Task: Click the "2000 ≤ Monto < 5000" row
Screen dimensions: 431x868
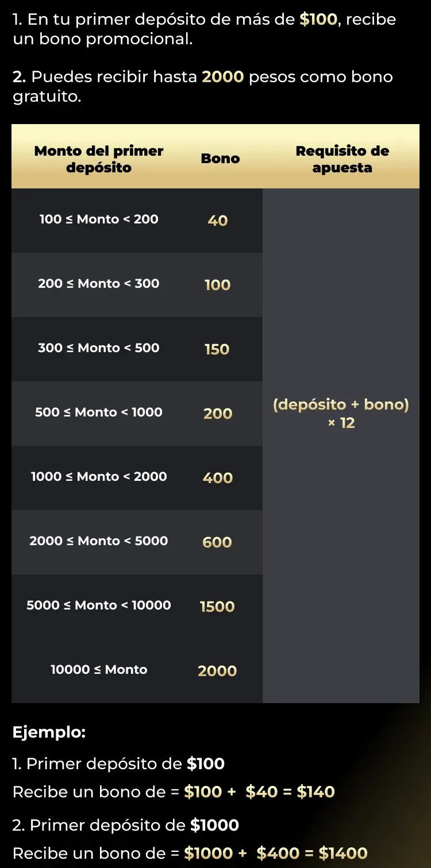Action: pyautogui.click(x=99, y=541)
